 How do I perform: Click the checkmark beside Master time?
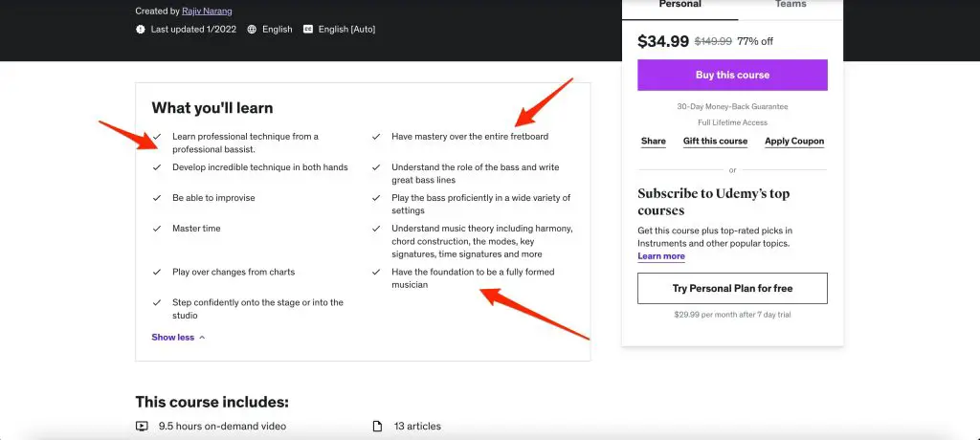[157, 228]
